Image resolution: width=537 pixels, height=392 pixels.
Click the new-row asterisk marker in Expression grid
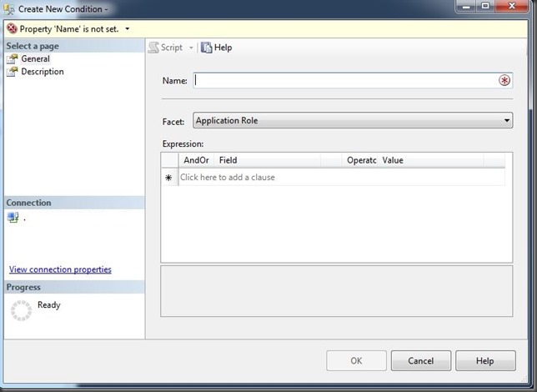coord(168,178)
